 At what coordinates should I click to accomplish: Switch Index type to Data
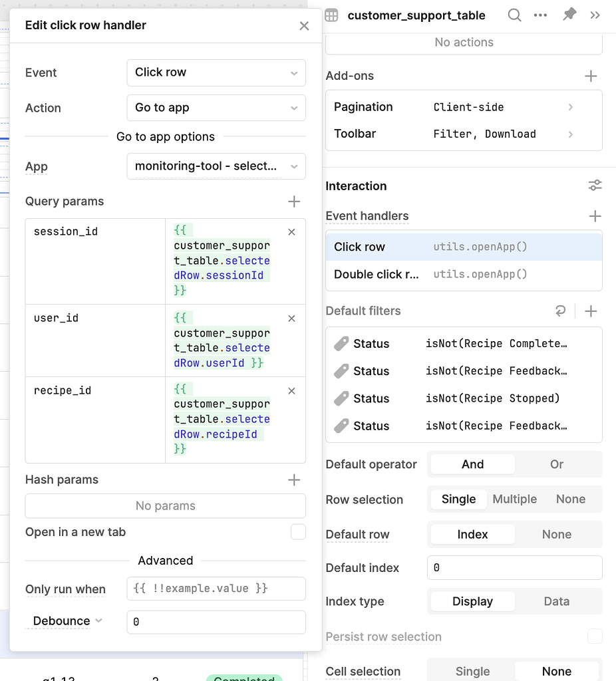[x=556, y=601]
